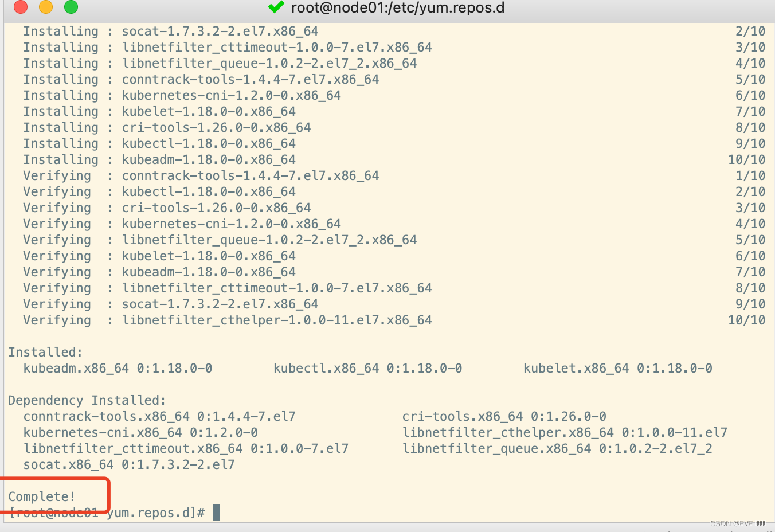This screenshot has width=775, height=532.
Task: Click 'libnetfilter_queue-1.0.2-2.el7_2.x86_64' on the Installing line
Action: pos(269,64)
